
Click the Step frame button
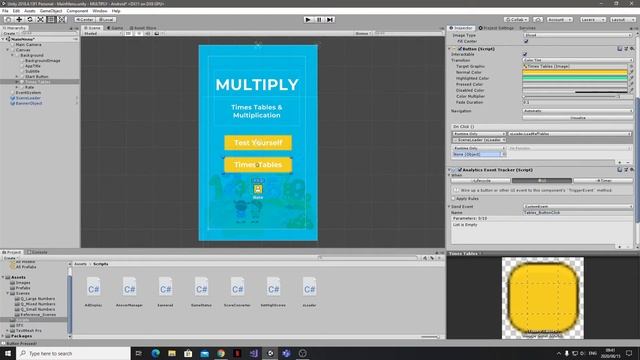point(330,20)
